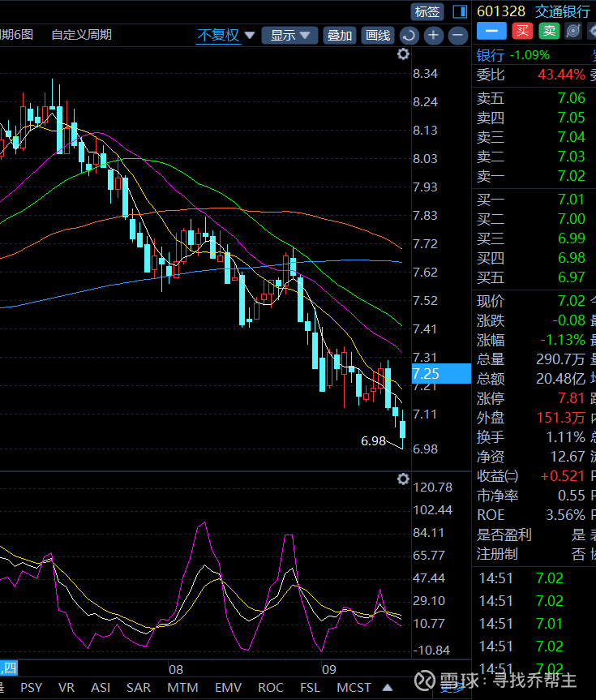Open main chart settings gear
Image resolution: width=596 pixels, height=700 pixels.
click(403, 54)
